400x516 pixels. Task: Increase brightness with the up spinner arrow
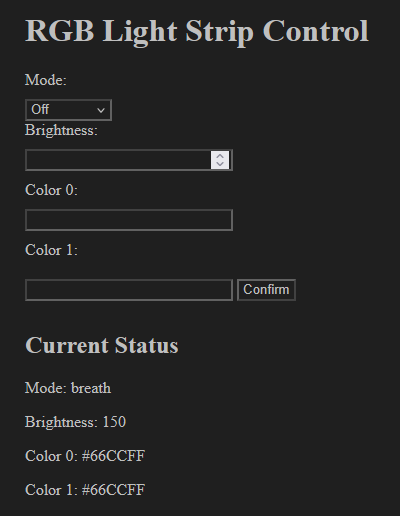click(x=220, y=156)
